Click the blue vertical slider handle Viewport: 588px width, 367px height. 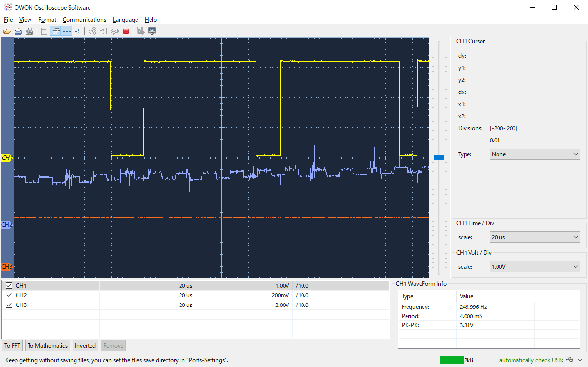pos(439,158)
